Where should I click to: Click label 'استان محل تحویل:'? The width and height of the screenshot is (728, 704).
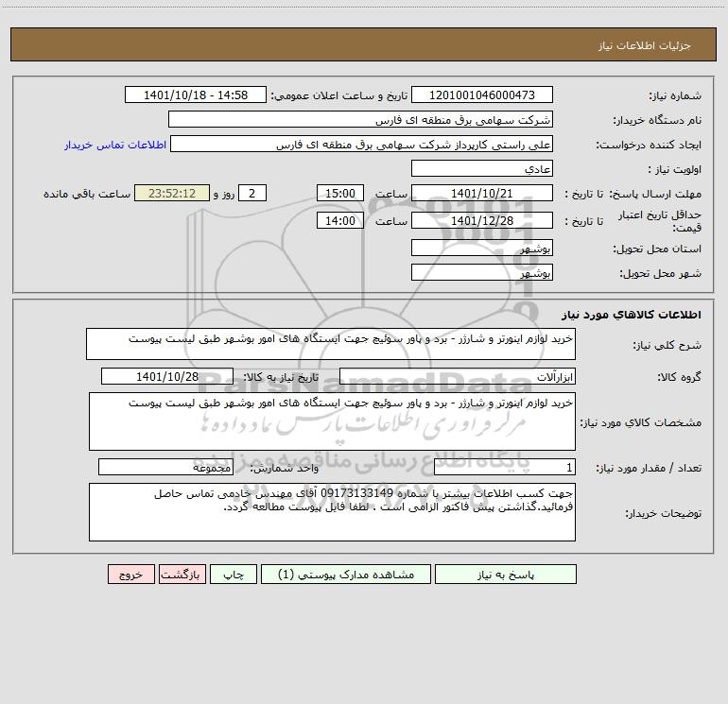point(657,249)
